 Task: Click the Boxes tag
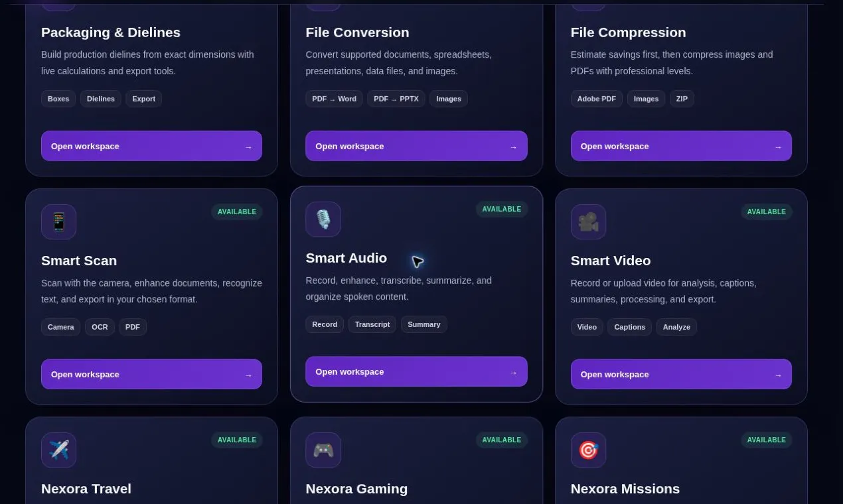58,99
